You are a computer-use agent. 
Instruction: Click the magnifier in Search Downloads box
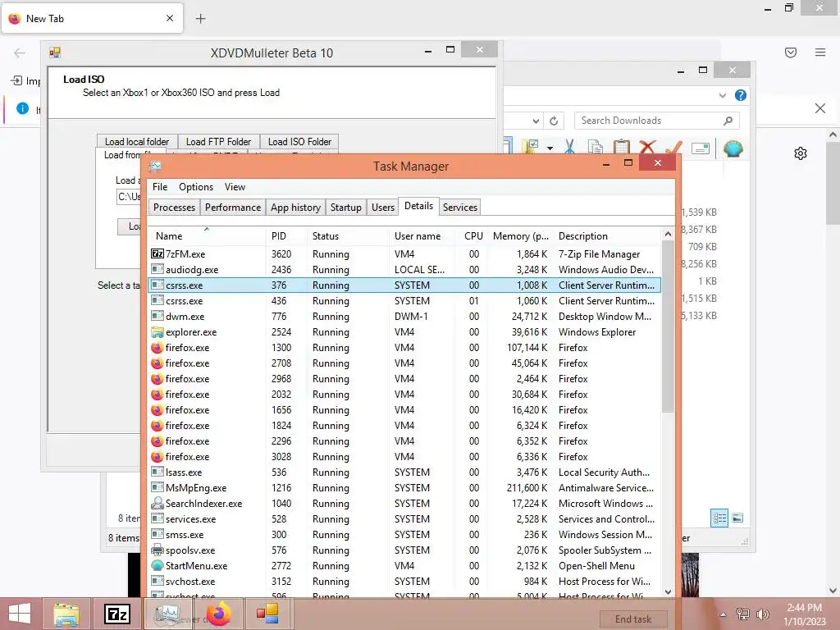tap(728, 121)
